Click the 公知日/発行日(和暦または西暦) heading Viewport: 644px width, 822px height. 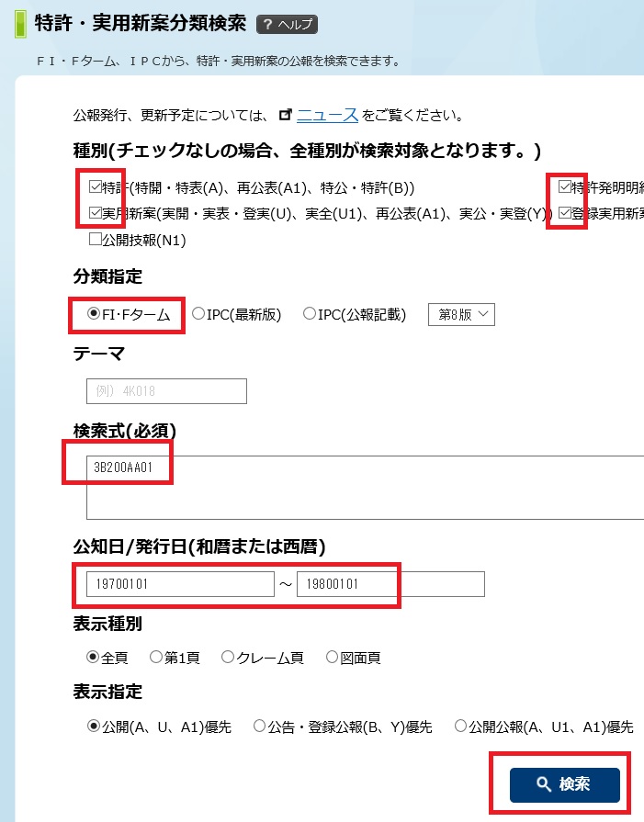(x=199, y=546)
